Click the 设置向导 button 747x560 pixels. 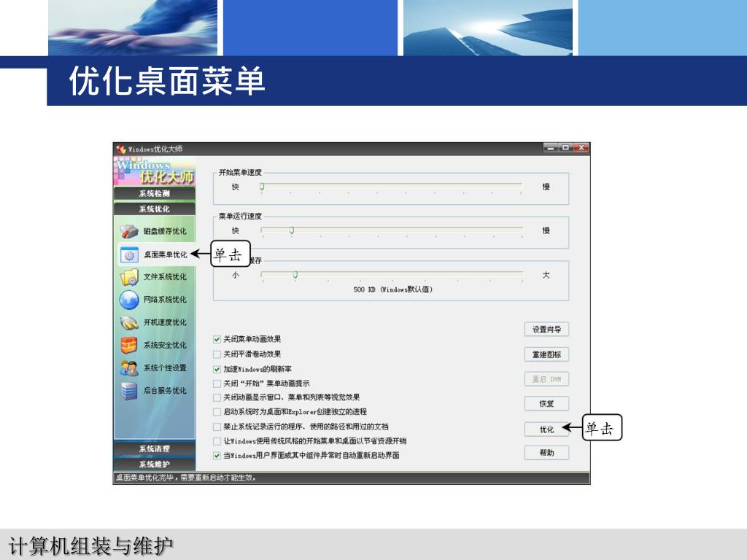click(546, 330)
